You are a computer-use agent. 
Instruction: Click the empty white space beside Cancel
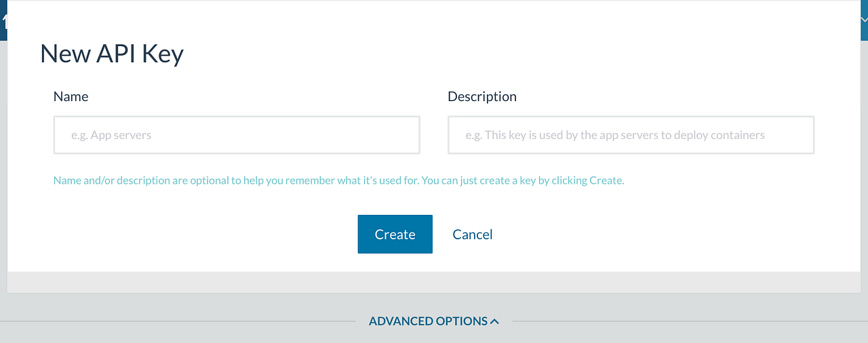(x=644, y=234)
